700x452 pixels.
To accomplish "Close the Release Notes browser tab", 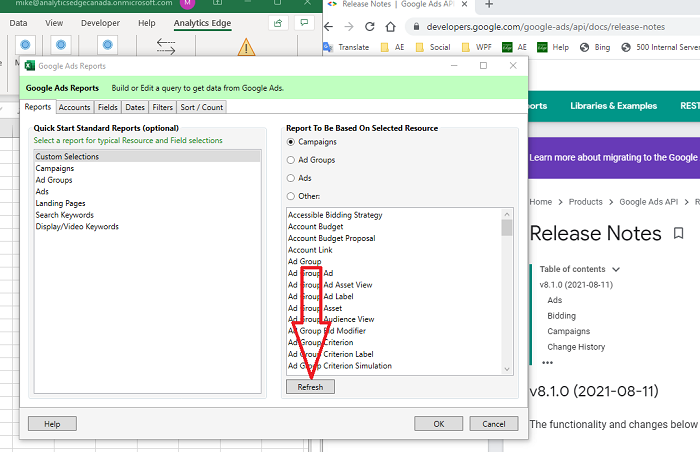I will [x=464, y=4].
